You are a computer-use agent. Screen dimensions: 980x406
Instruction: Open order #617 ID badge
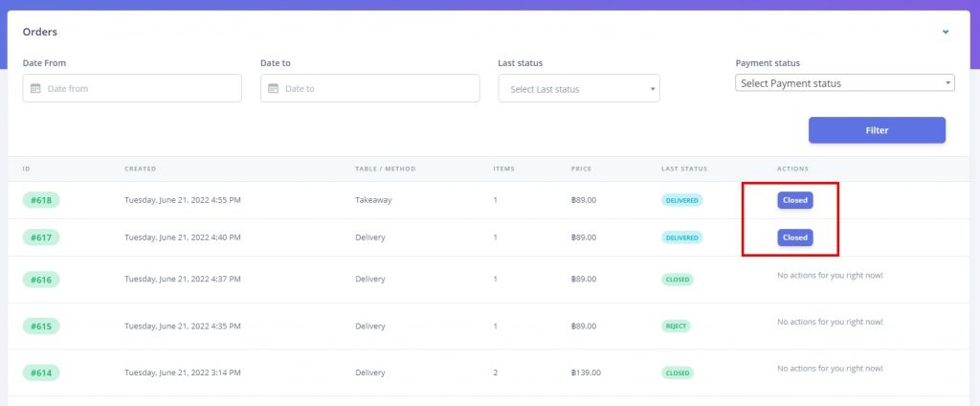pyautogui.click(x=41, y=237)
